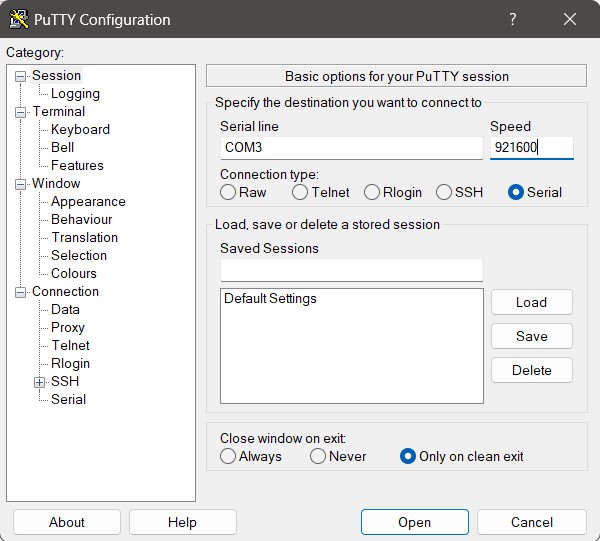600x541 pixels.
Task: Click the Cancel button
Action: pyautogui.click(x=532, y=522)
